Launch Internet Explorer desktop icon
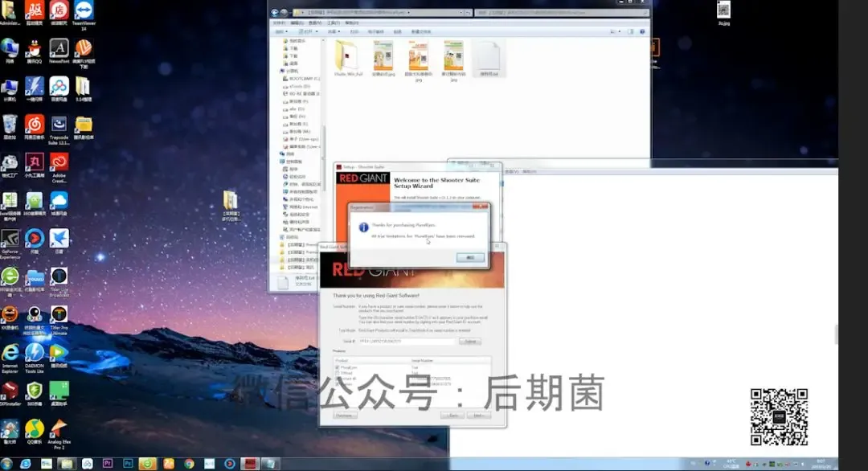This screenshot has width=868, height=471. pyautogui.click(x=10, y=358)
